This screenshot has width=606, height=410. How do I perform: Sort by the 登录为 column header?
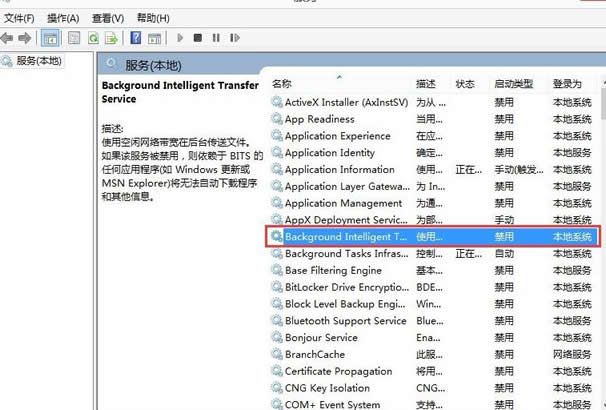click(x=567, y=83)
